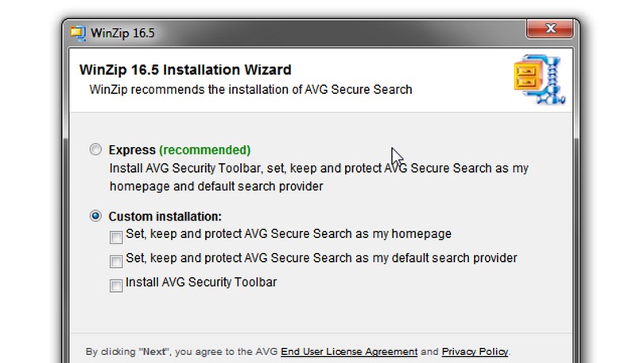Click the Express option description text
The image size is (644, 363).
point(318,177)
